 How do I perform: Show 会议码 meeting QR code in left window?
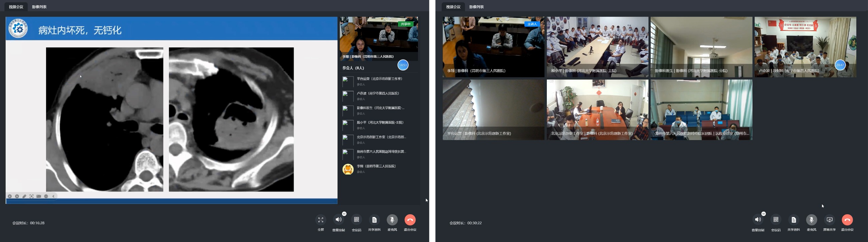point(357,220)
